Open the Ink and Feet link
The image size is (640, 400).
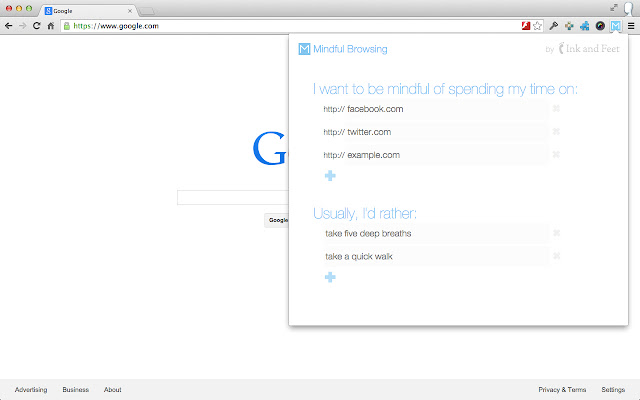[589, 49]
